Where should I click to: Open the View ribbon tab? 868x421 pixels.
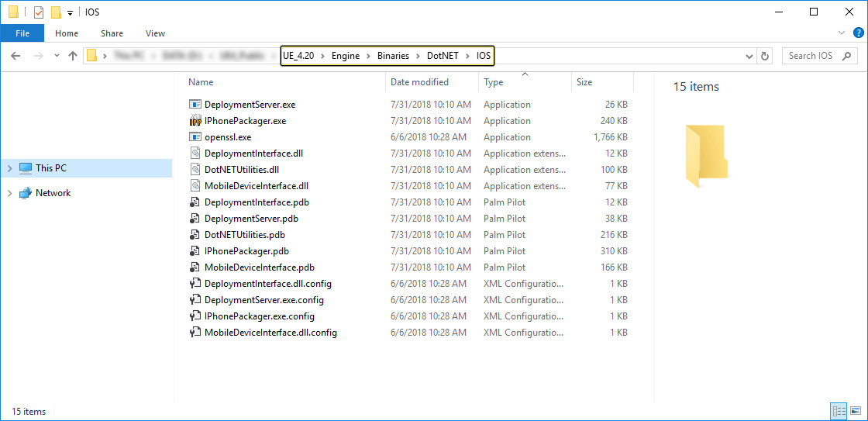tap(155, 33)
